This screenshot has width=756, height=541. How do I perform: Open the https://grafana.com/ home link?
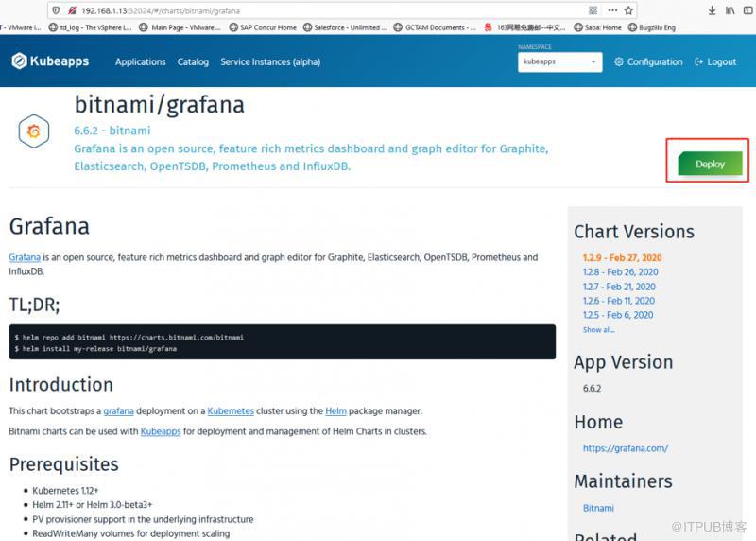pyautogui.click(x=626, y=448)
